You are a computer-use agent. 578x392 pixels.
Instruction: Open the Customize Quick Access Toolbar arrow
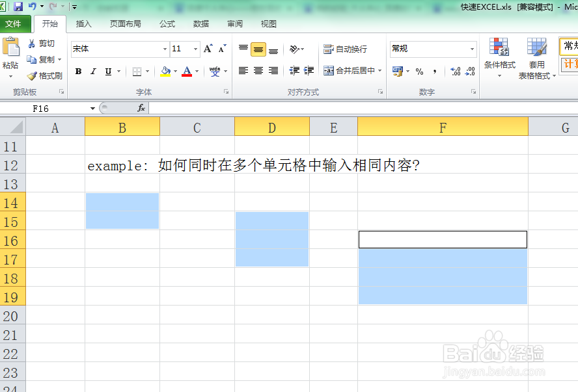click(x=74, y=7)
